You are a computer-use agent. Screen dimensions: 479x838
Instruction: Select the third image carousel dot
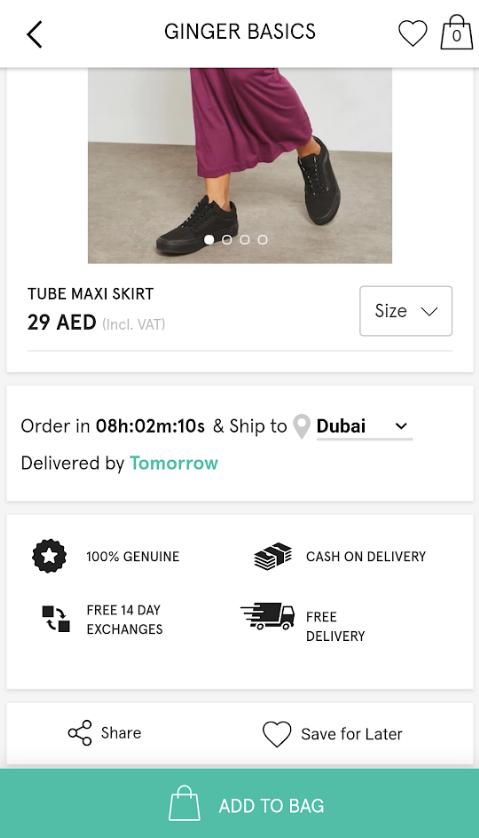244,239
